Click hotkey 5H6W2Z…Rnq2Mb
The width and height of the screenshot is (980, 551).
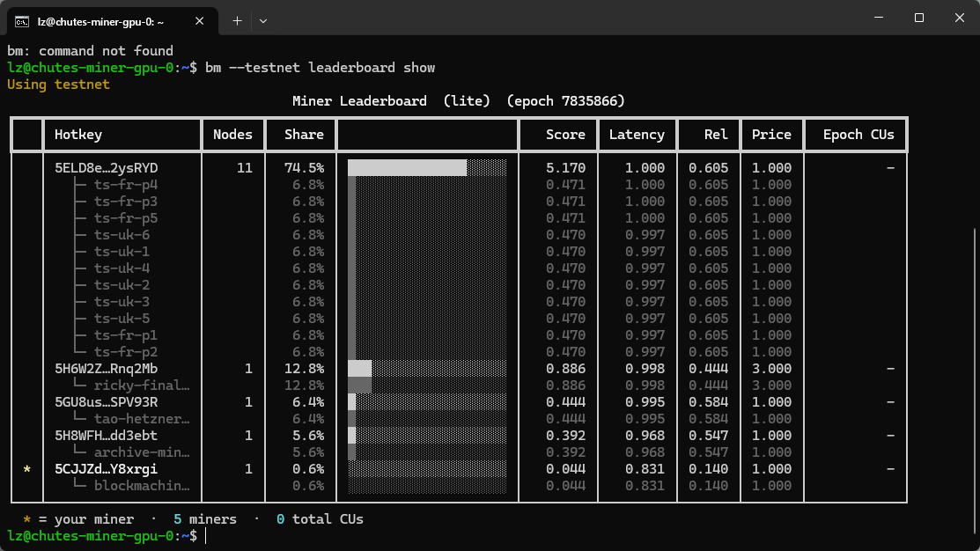pyautogui.click(x=107, y=369)
